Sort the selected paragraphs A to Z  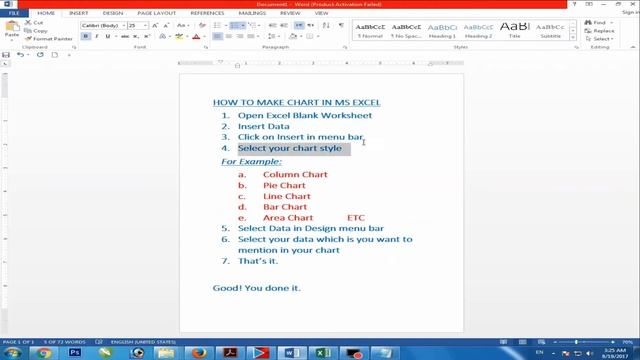pos(326,25)
